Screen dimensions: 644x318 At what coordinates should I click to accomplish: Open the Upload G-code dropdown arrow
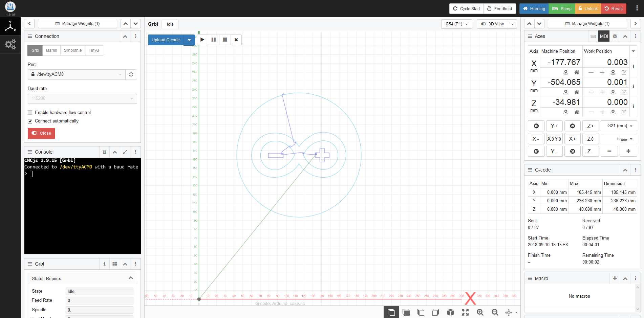click(189, 40)
